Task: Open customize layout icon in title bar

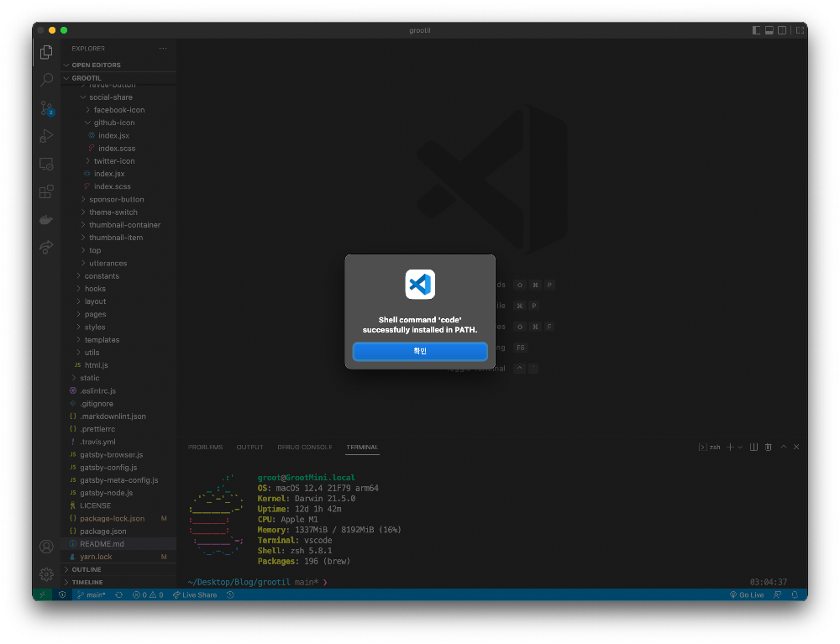Action: pos(800,30)
